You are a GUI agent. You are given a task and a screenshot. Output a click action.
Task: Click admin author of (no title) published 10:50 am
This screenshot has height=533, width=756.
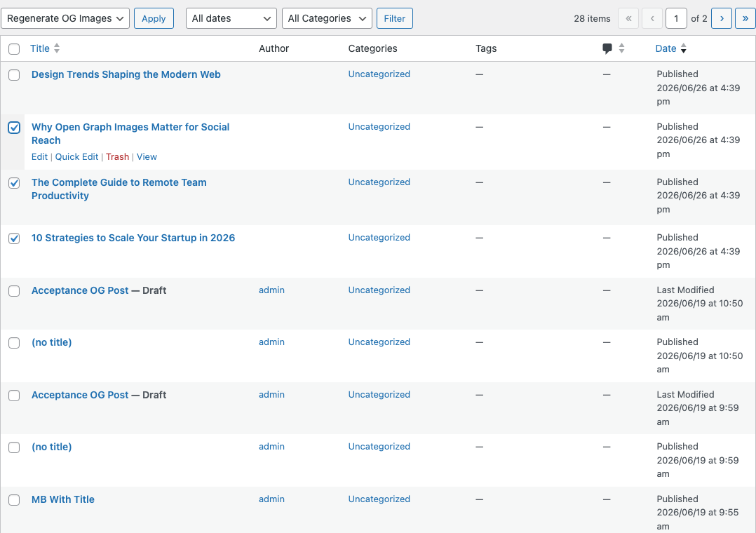coord(271,342)
